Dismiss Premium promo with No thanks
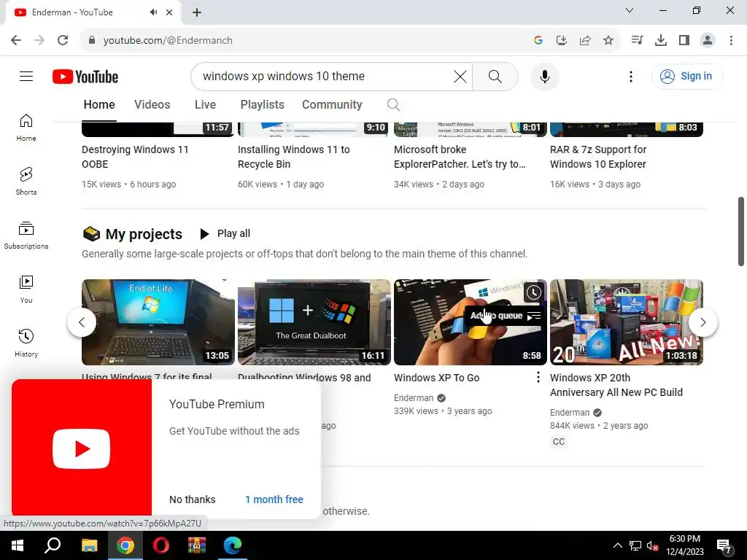The height and width of the screenshot is (560, 747). click(x=193, y=499)
